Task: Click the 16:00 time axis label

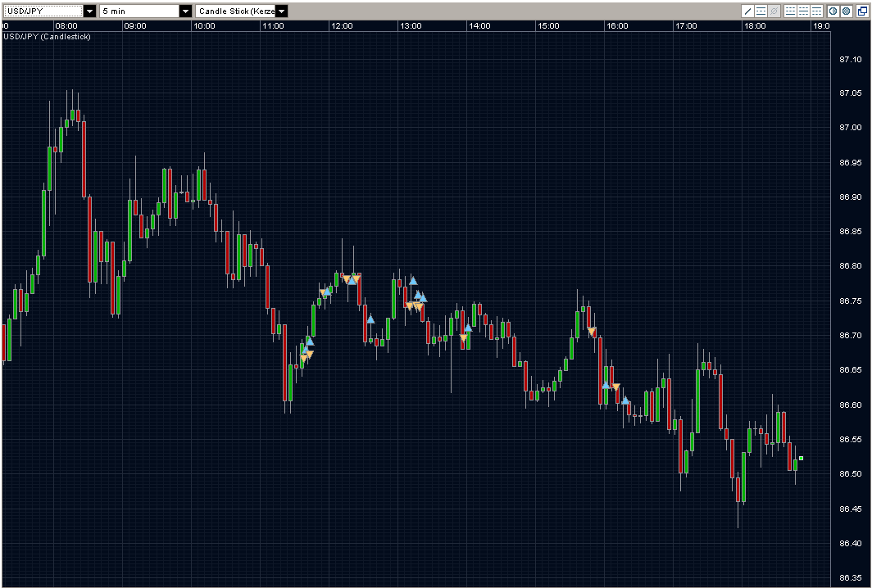Action: pyautogui.click(x=617, y=26)
